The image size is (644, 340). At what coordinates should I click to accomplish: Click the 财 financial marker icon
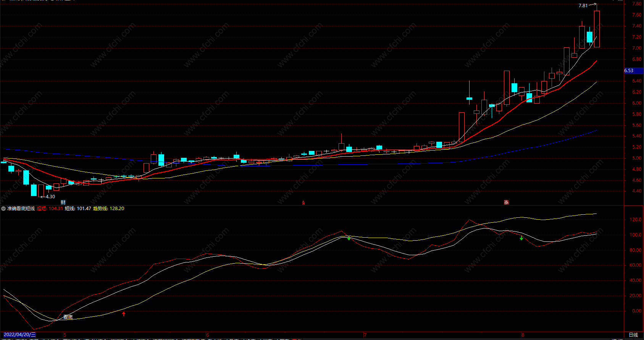(x=63, y=202)
